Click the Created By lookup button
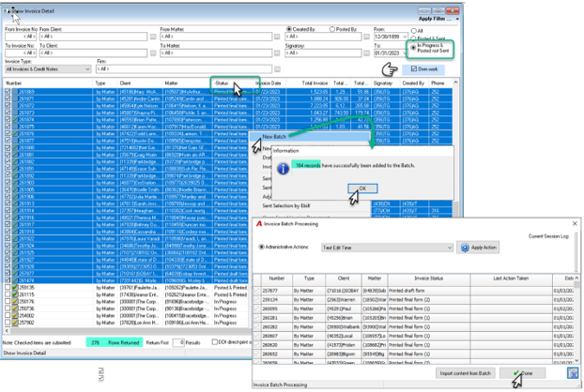This screenshot has height=392, width=584. coord(366,37)
